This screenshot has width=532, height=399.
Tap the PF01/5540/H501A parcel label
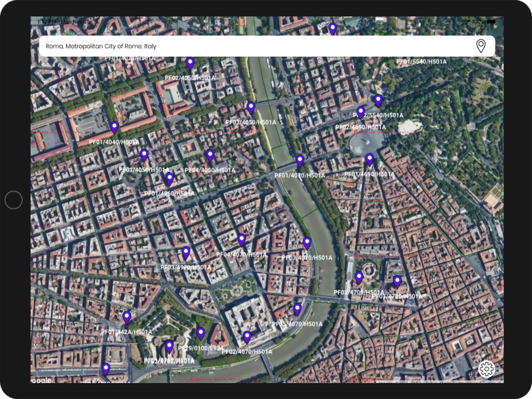(x=421, y=62)
